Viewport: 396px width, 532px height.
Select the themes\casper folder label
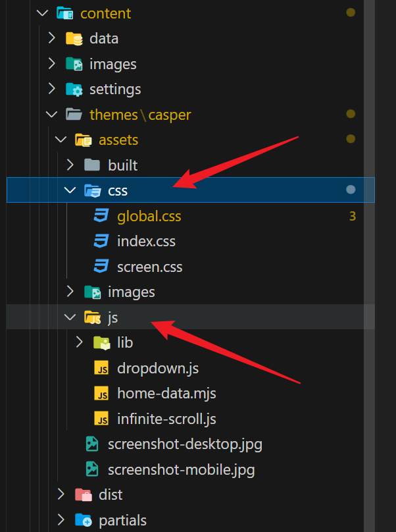click(139, 115)
